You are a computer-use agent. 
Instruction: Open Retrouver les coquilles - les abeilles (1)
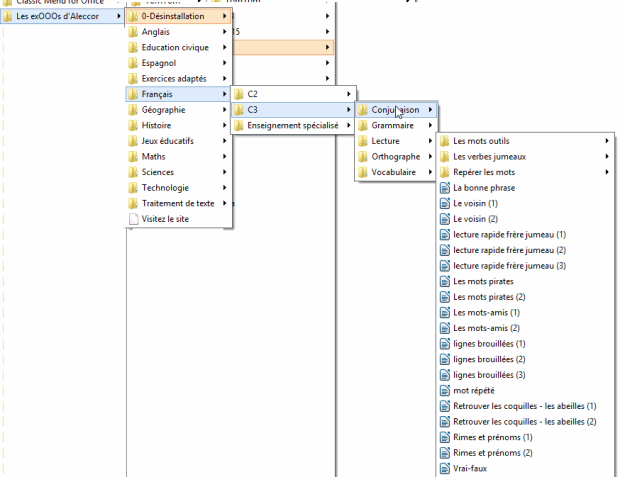(x=525, y=406)
